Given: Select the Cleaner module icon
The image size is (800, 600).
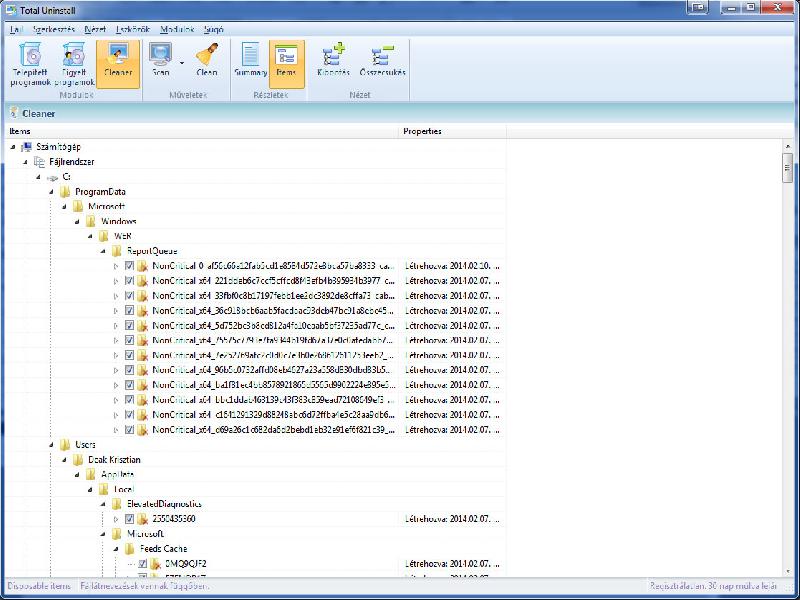Looking at the screenshot, I should (118, 54).
